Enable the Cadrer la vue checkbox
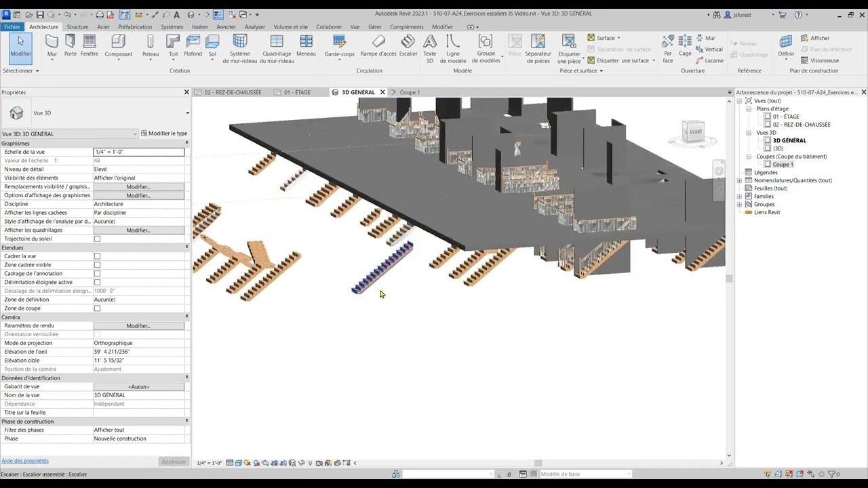868x488 pixels. point(97,256)
